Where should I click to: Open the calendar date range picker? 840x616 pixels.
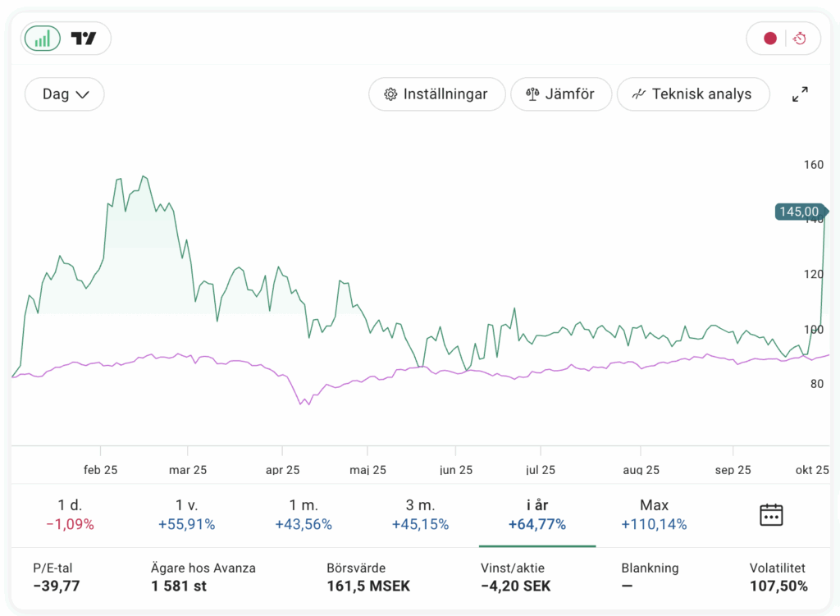click(x=771, y=515)
